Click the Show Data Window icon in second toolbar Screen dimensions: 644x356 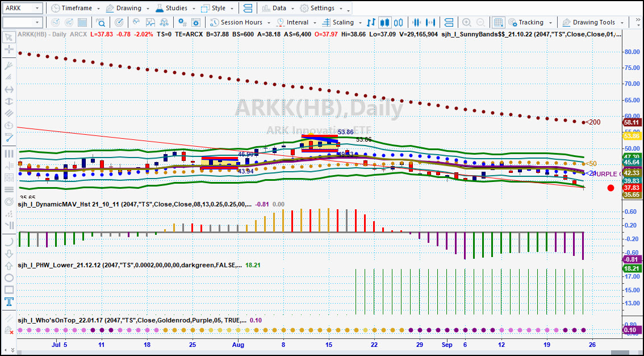tap(82, 22)
